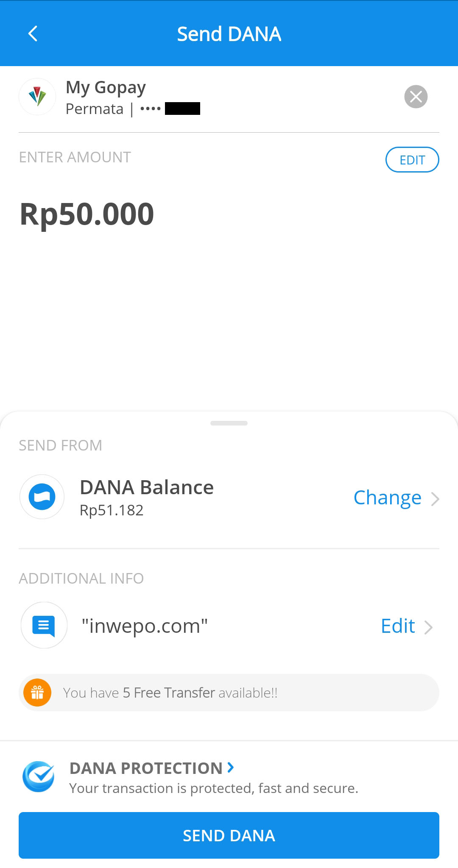
Task: Tap the back arrow in header
Action: click(x=33, y=33)
